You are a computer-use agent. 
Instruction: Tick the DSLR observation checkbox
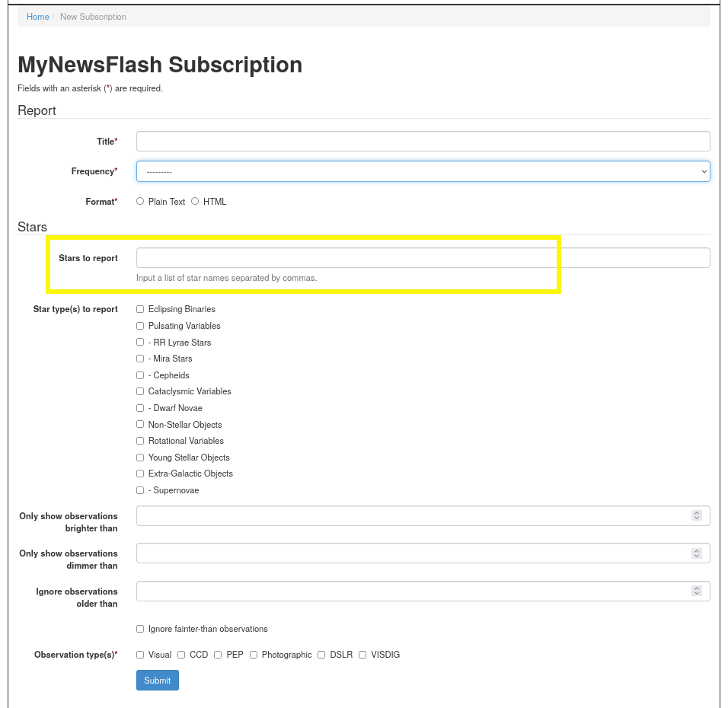(321, 655)
